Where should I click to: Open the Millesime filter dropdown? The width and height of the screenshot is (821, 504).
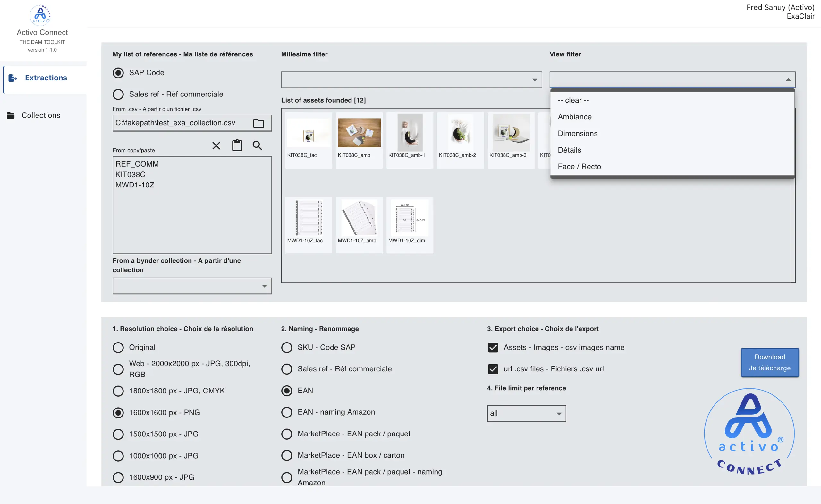pos(411,80)
